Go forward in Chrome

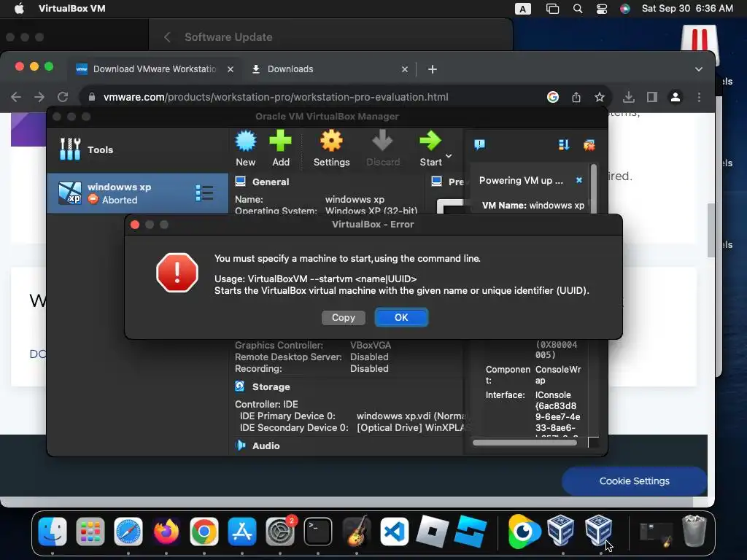39,97
